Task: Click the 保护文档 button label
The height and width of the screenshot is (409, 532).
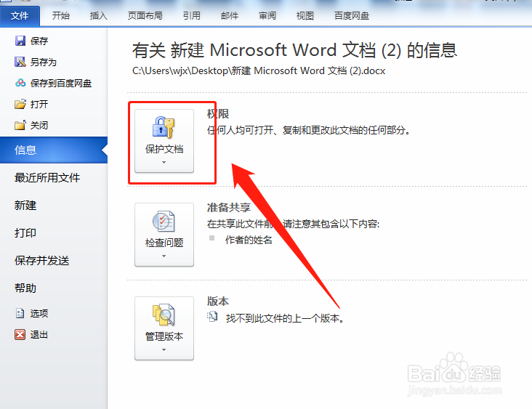Action: coord(164,149)
